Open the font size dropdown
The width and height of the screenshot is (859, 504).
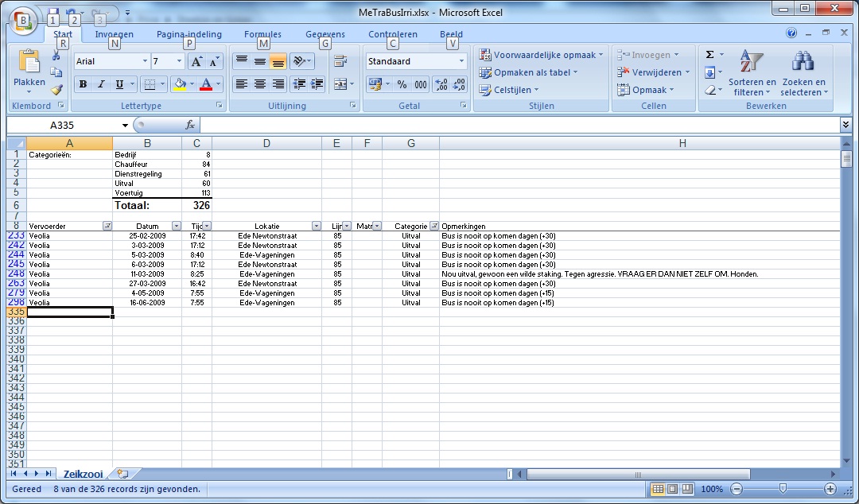[179, 61]
